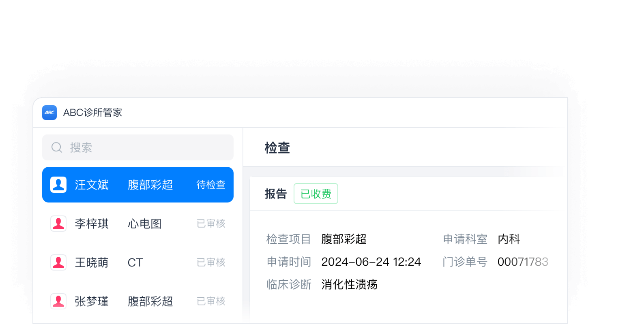Open 王晓萌's CT exam record
Screen dimensions: 644x324
135,262
